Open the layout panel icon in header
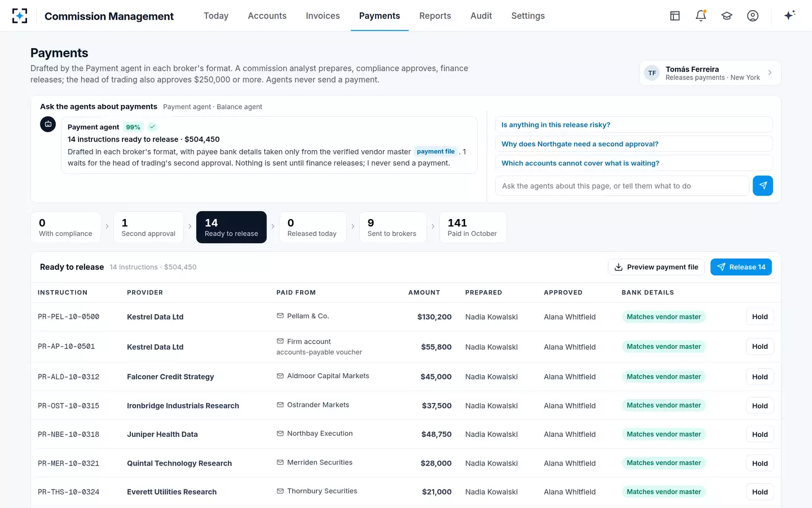Viewport: 812px width, 508px height. point(675,16)
